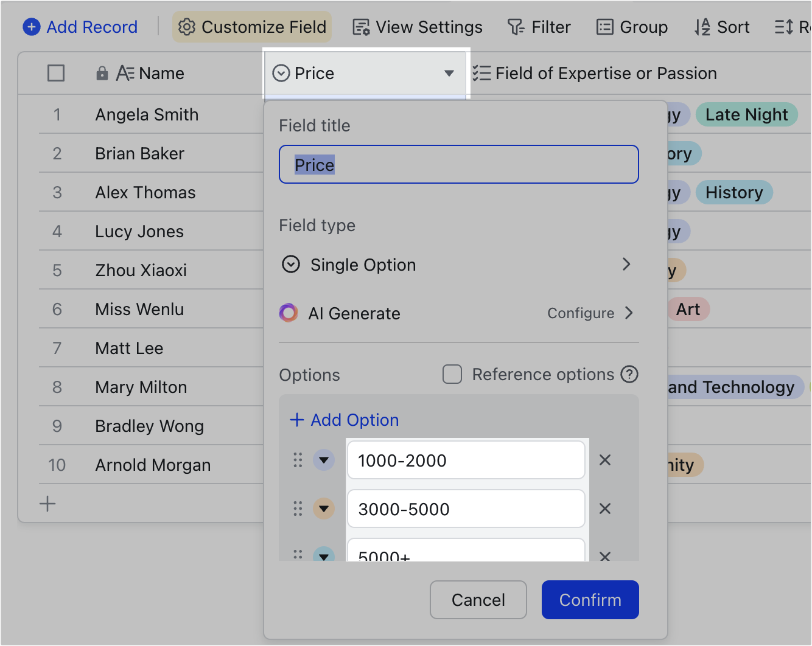Click the Cancel button
The width and height of the screenshot is (812, 646).
tap(478, 600)
